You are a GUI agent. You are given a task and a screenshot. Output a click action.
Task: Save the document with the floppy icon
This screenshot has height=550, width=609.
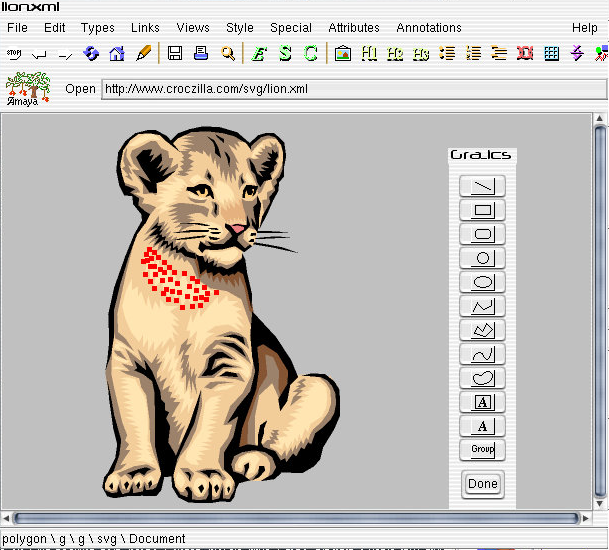175,53
